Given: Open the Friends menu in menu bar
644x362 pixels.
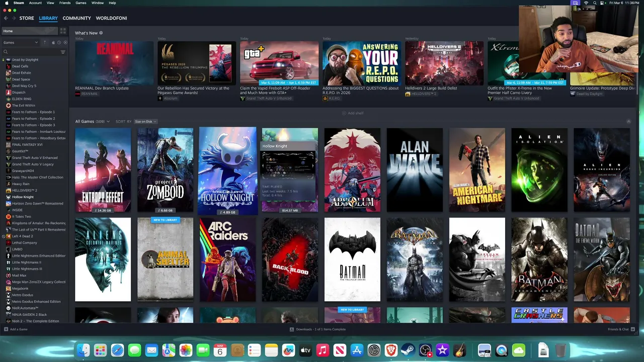Looking at the screenshot, I should click(x=65, y=3).
